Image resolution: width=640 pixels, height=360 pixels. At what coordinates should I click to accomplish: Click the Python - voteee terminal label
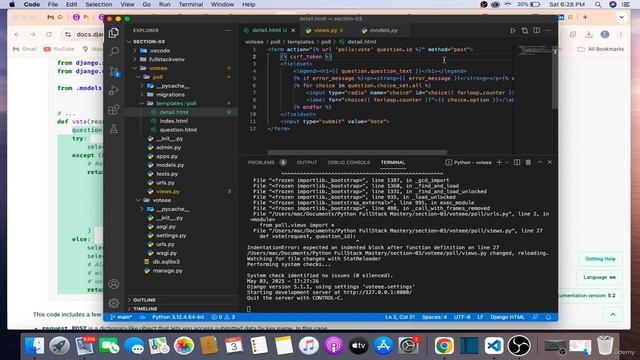[469, 162]
